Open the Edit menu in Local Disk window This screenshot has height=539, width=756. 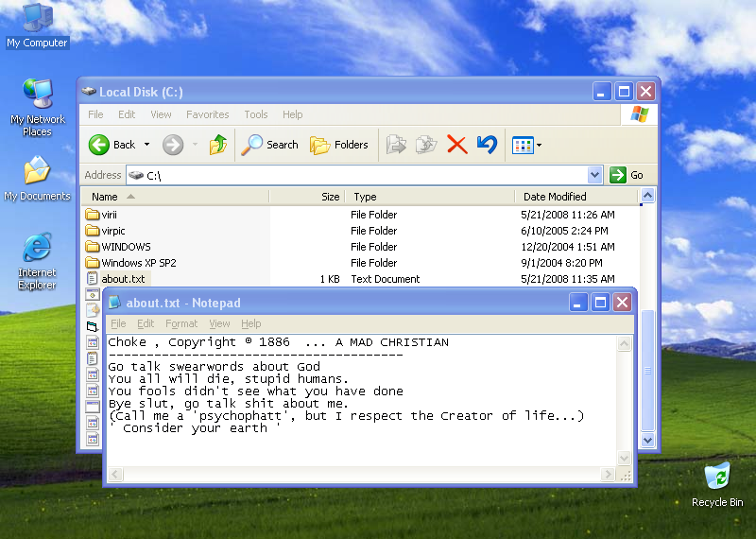(x=127, y=114)
